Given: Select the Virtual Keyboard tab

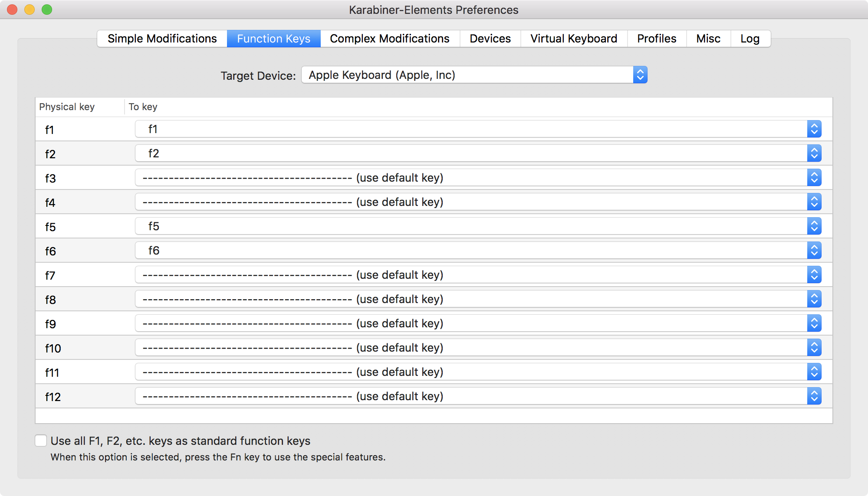Looking at the screenshot, I should click(x=573, y=39).
